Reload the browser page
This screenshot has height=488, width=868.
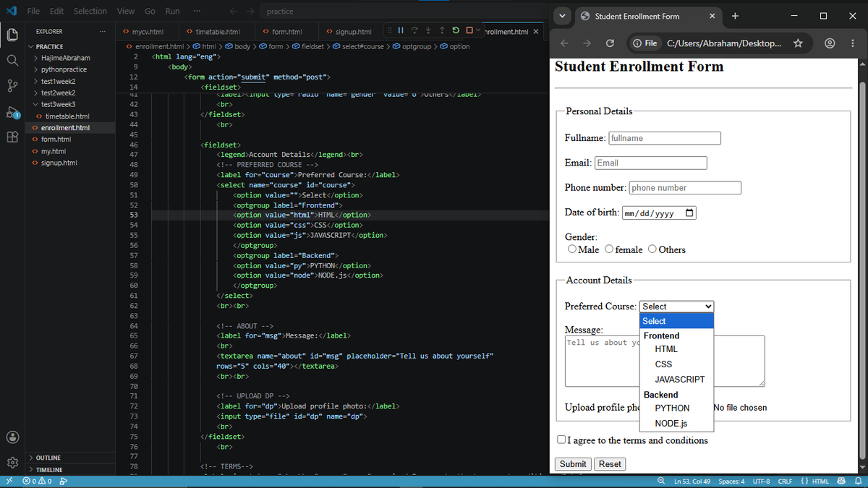[610, 43]
